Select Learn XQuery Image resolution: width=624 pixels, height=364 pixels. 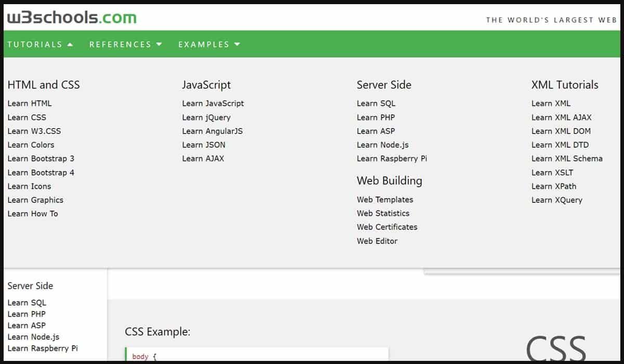[x=557, y=200]
